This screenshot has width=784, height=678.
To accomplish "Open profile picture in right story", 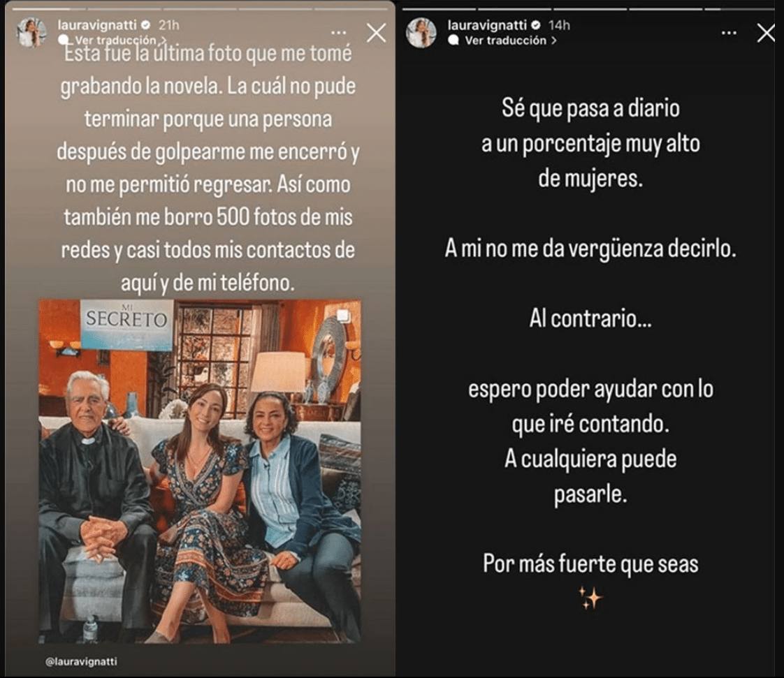I will (421, 33).
